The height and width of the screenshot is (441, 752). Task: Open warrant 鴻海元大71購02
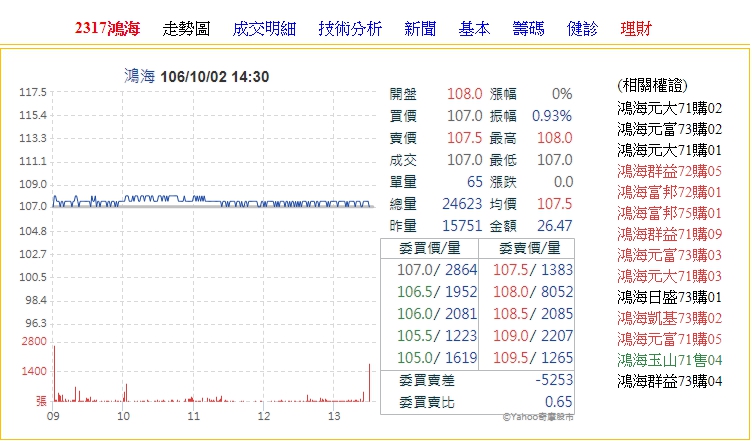click(x=669, y=108)
